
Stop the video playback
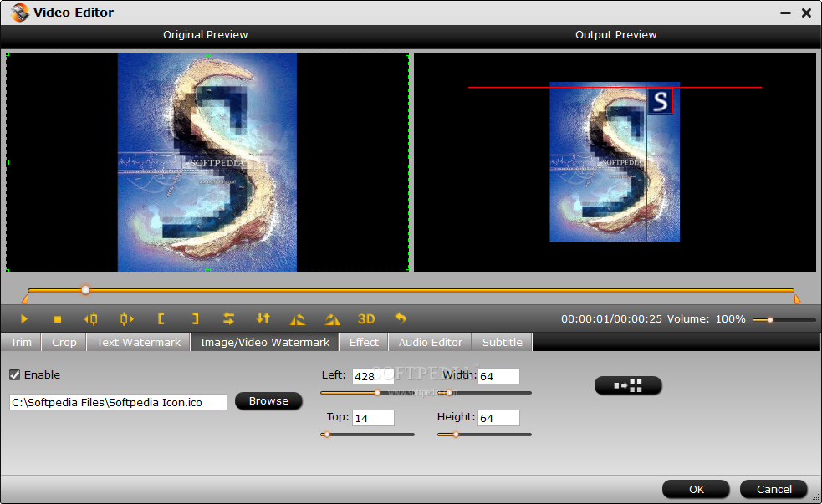coord(57,318)
